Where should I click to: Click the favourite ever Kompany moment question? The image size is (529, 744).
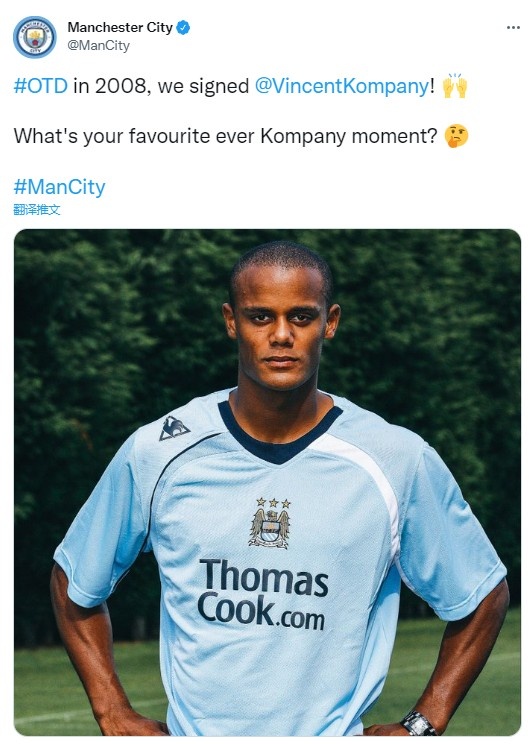tap(225, 137)
